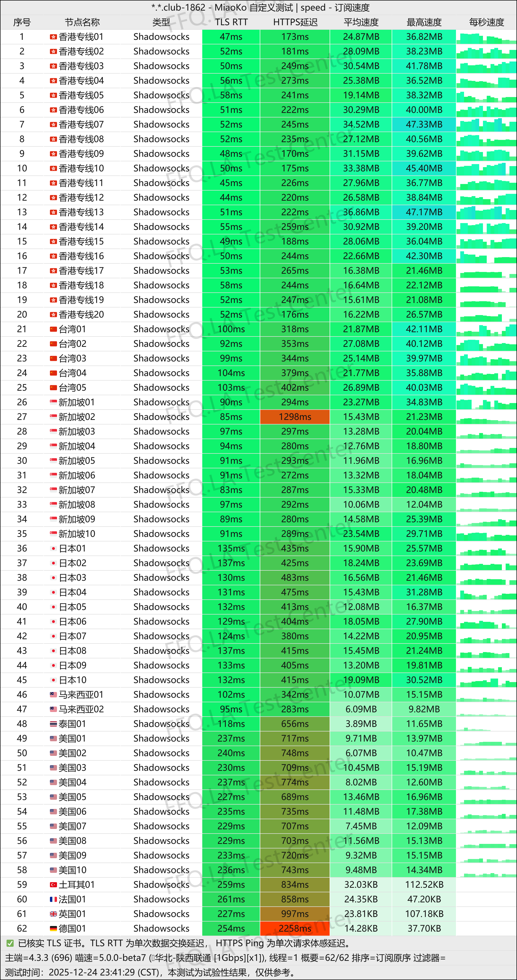This screenshot has height=980, width=517.
Task: Click the Turkey flag next to 土耳其01
Action: pos(53,884)
